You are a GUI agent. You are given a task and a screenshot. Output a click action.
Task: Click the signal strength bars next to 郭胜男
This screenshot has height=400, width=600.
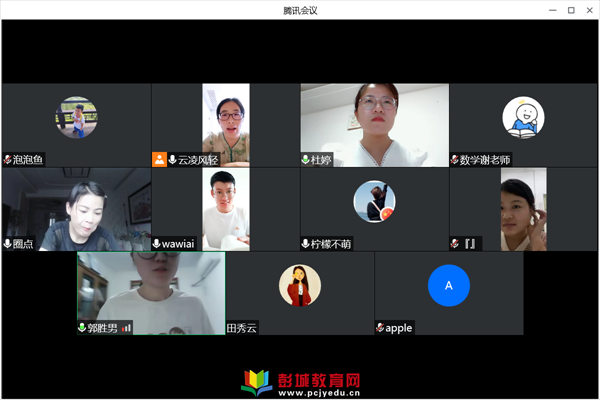[126, 328]
